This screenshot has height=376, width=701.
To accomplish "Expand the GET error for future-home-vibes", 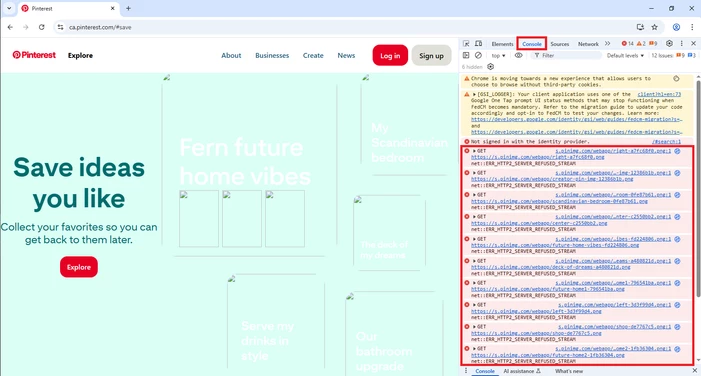I will pos(474,239).
